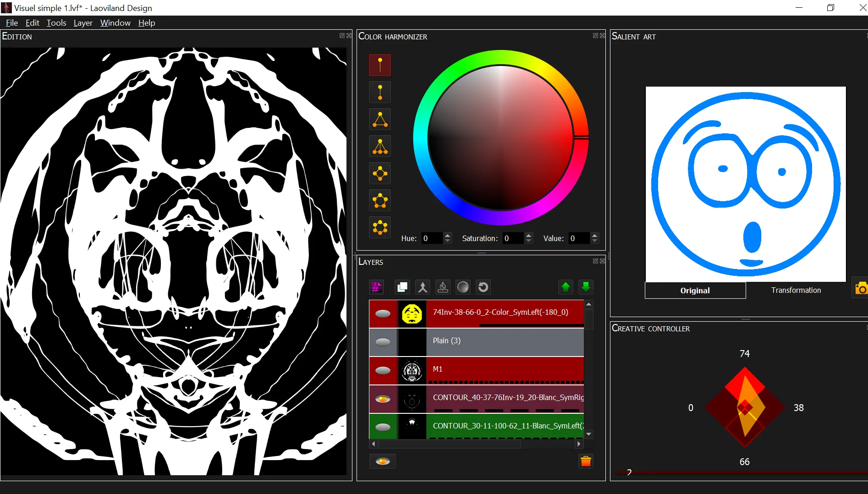Close the Edition panel

pos(349,36)
